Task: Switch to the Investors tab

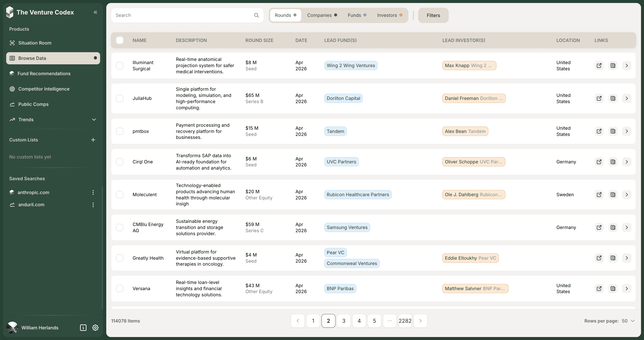Action: (x=390, y=15)
